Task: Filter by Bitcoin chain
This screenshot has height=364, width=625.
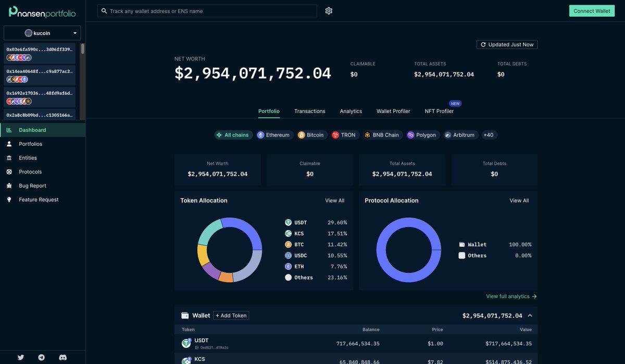Action: click(312, 135)
